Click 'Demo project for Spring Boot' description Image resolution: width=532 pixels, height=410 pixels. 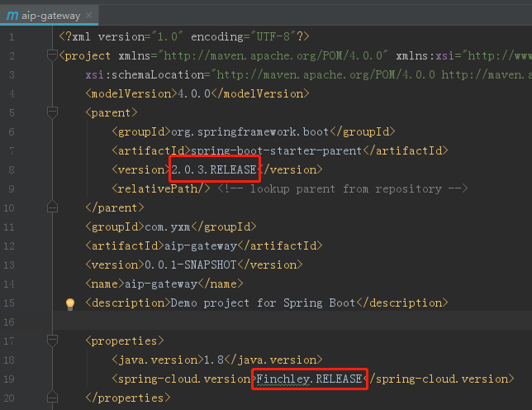[263, 303]
